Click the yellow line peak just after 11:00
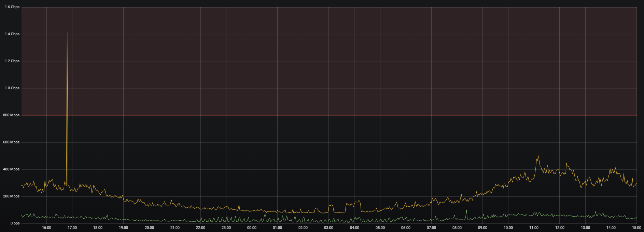The width and height of the screenshot is (644, 232). click(538, 156)
